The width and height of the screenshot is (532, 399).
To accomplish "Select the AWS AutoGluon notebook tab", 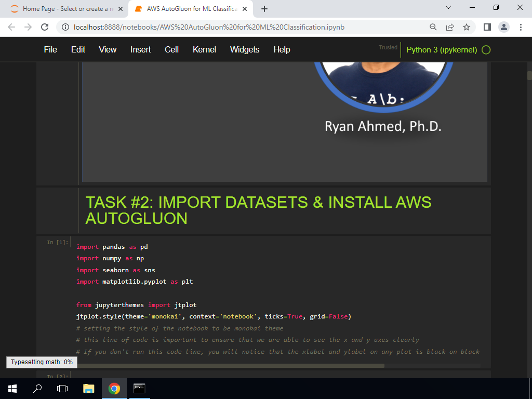I will pos(190,9).
